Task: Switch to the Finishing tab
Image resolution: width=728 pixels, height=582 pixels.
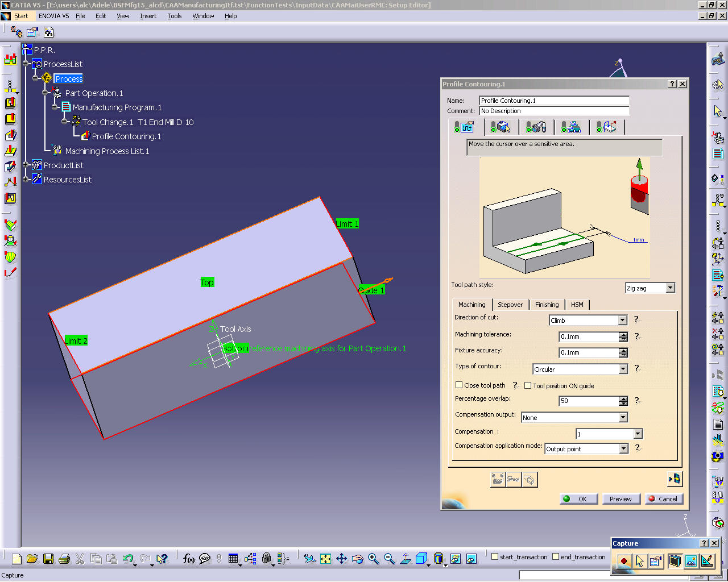Action: coord(547,305)
